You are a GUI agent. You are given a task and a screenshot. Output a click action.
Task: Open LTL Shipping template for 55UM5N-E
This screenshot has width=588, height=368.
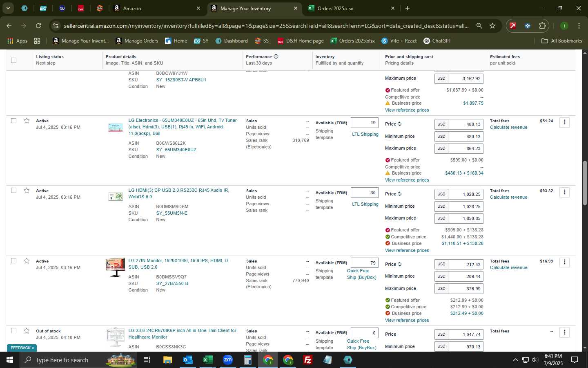[x=365, y=204]
